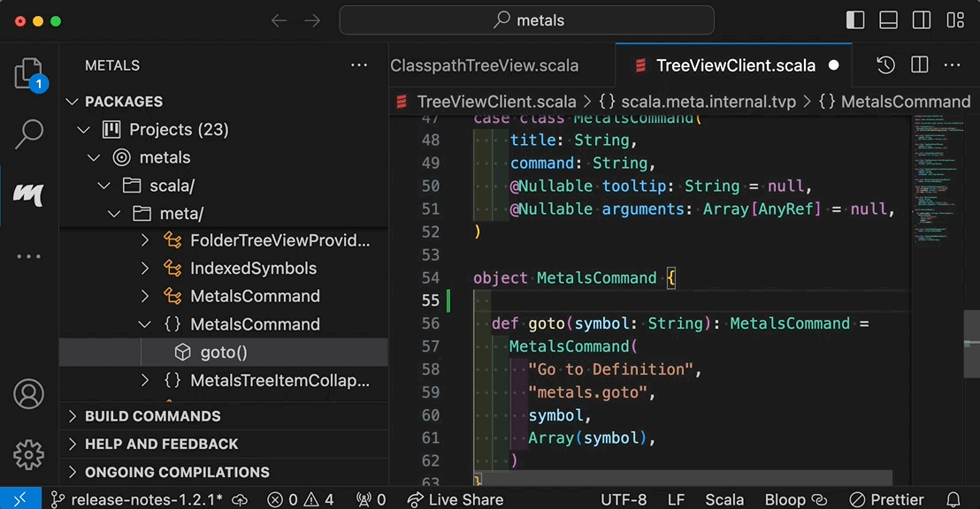980x509 pixels.
Task: Click '@Nullable tooltip' on line 50
Action: pos(589,186)
